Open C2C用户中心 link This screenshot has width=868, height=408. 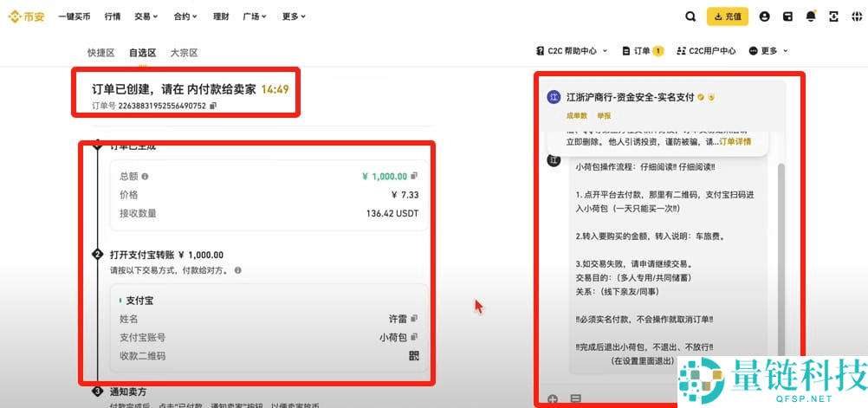click(x=706, y=51)
